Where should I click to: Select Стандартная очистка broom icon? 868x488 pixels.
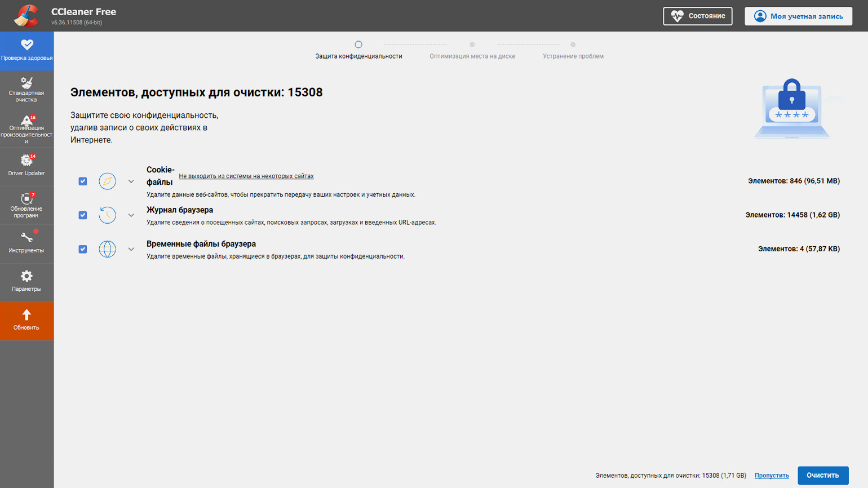pos(26,82)
